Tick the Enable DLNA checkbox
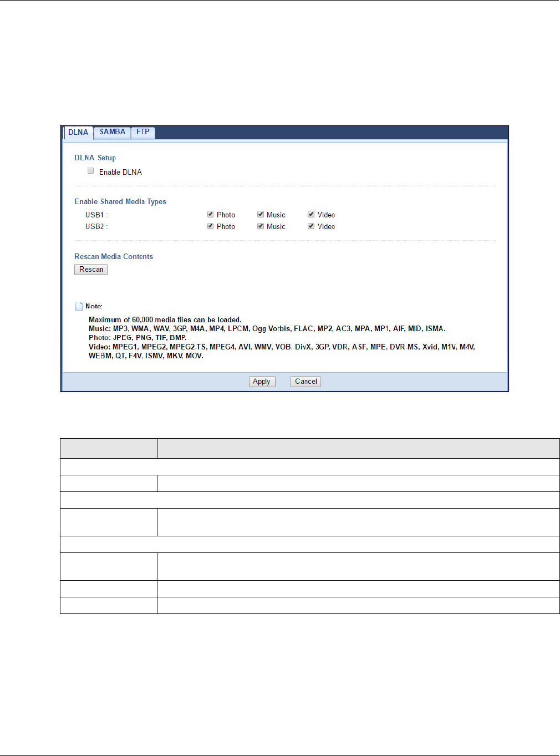 click(91, 171)
